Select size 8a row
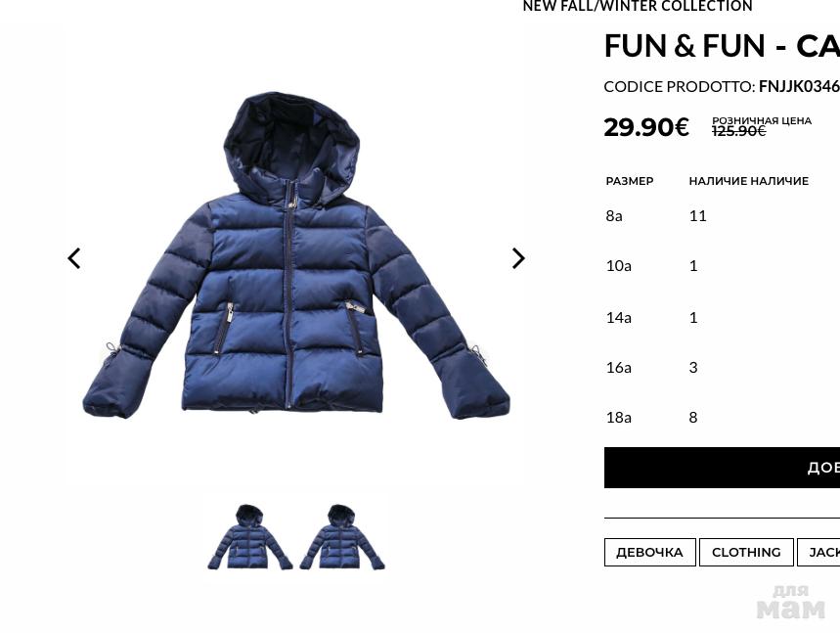The width and height of the screenshot is (840, 633). (x=722, y=215)
